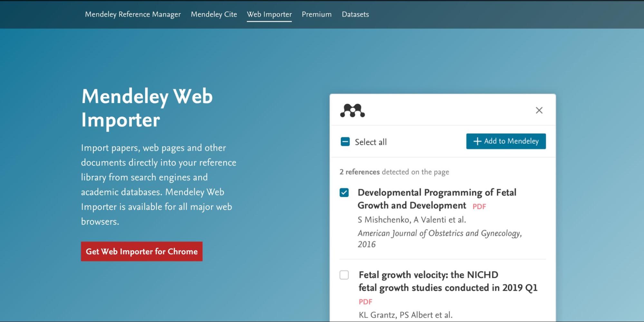Open the Premium navigation link
The width and height of the screenshot is (644, 322).
point(317,14)
